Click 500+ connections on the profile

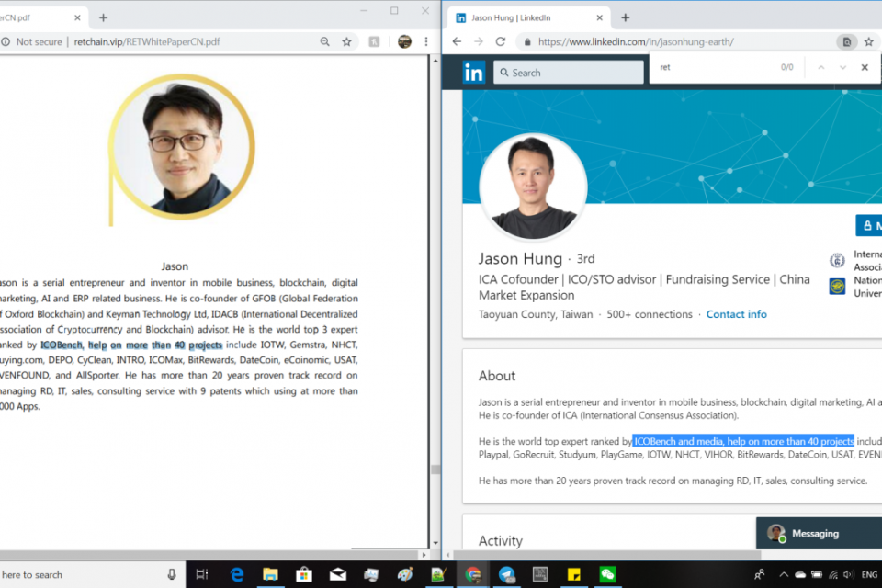[x=650, y=314]
